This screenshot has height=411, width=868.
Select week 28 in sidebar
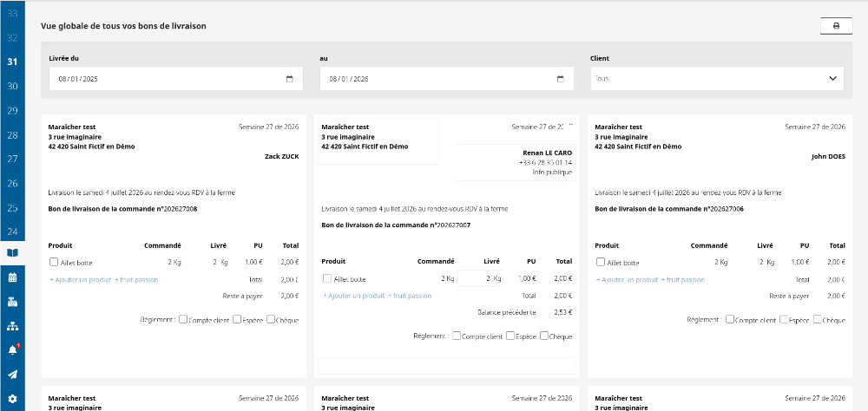click(12, 135)
